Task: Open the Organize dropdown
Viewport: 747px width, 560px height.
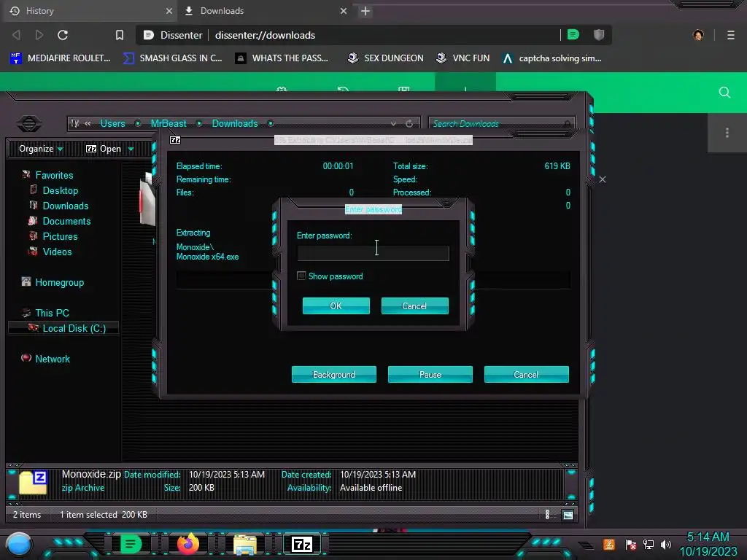Action: (41, 149)
